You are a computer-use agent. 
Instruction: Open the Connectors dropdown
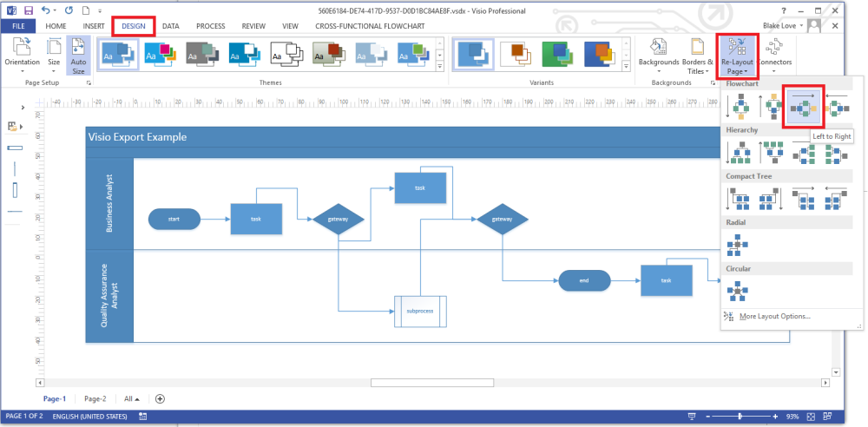click(774, 56)
